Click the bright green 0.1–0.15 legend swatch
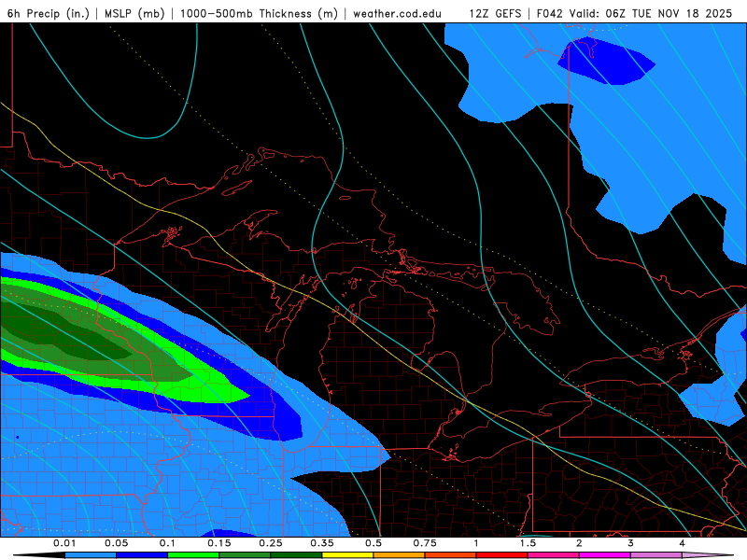 tap(193, 555)
